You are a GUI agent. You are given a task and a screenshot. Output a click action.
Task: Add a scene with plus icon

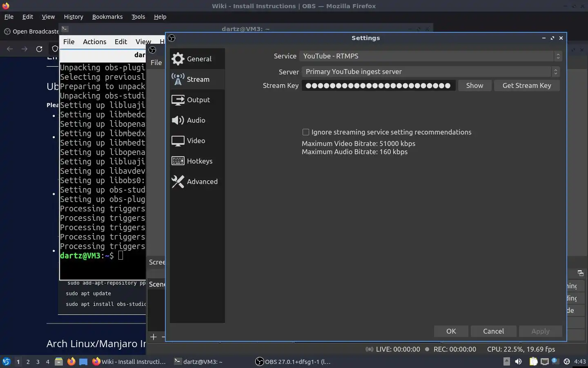click(154, 337)
